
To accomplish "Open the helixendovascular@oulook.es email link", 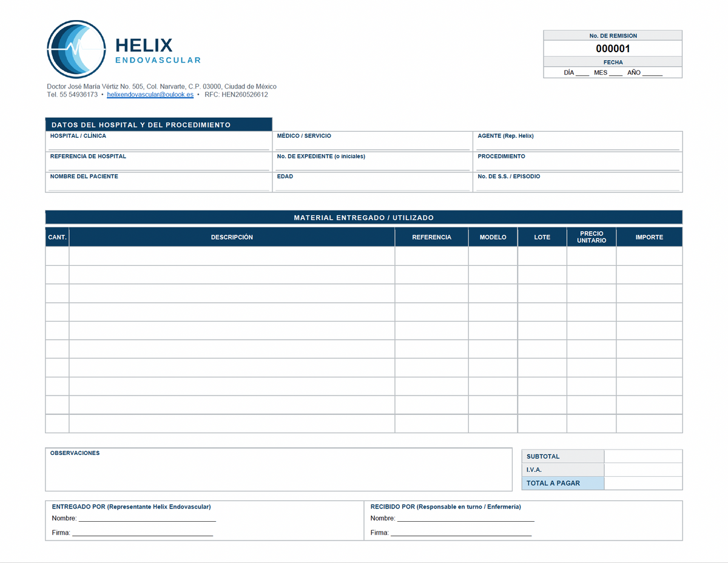I will (x=150, y=95).
